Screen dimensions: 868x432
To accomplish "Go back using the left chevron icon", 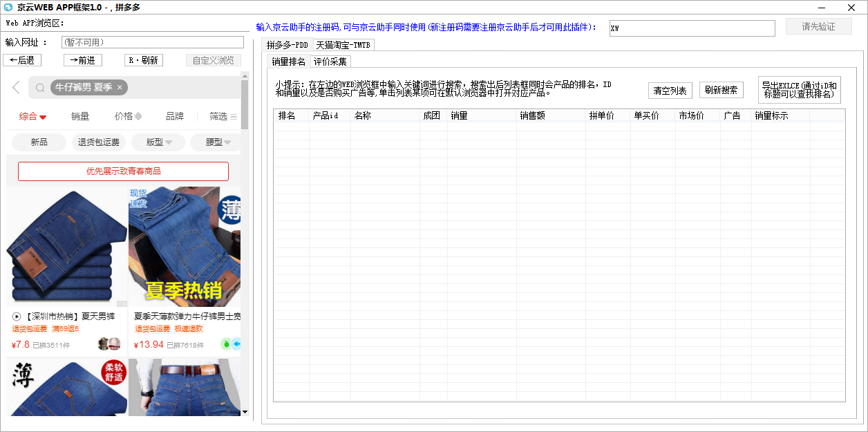I will tap(16, 88).
